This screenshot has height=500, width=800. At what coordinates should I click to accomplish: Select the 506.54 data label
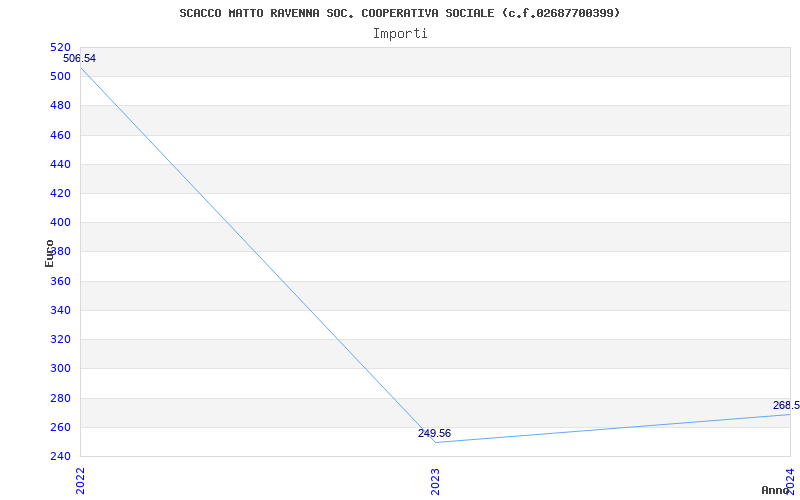click(x=80, y=59)
